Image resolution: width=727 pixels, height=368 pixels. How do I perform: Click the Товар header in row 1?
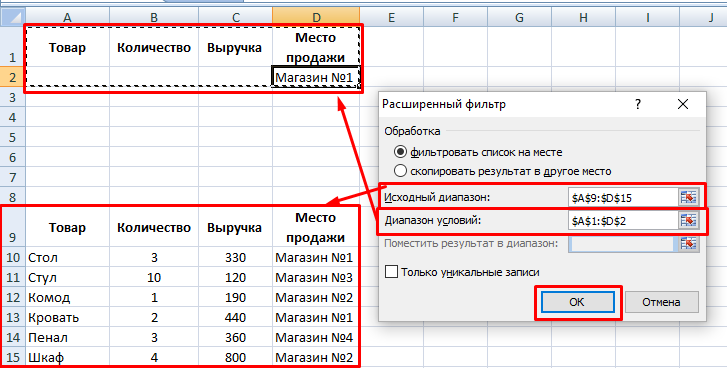[67, 48]
